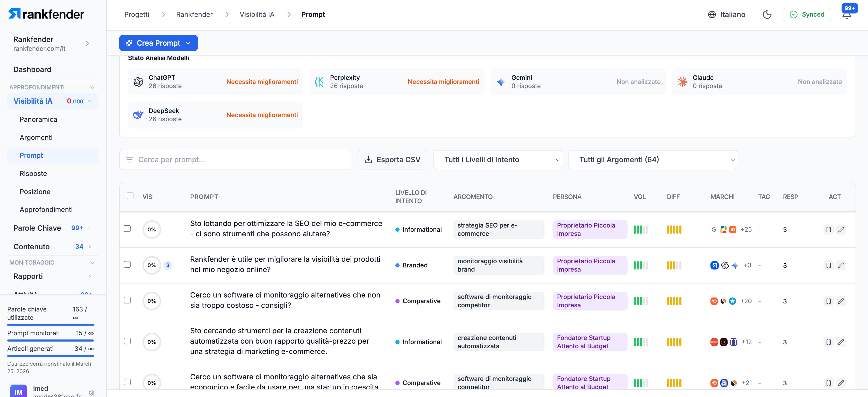Click Esporta CSV button
Viewport: 868px width, 397px height.
click(x=392, y=160)
